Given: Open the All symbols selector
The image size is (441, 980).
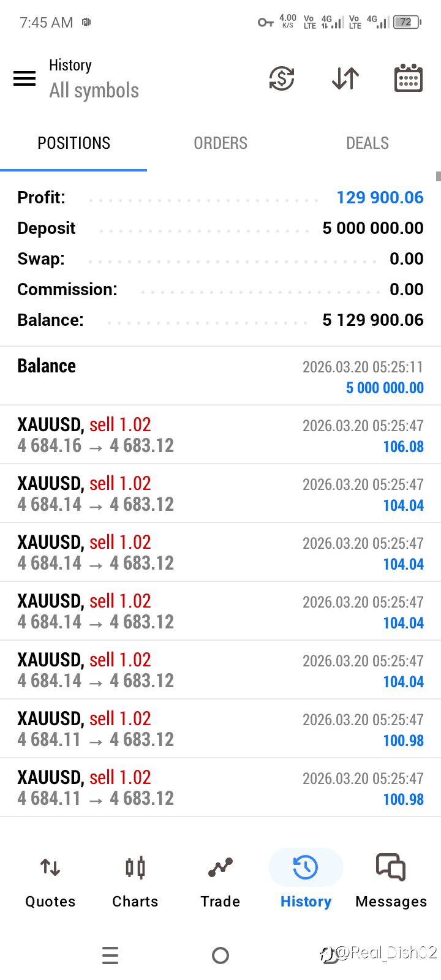Looking at the screenshot, I should pos(94,91).
